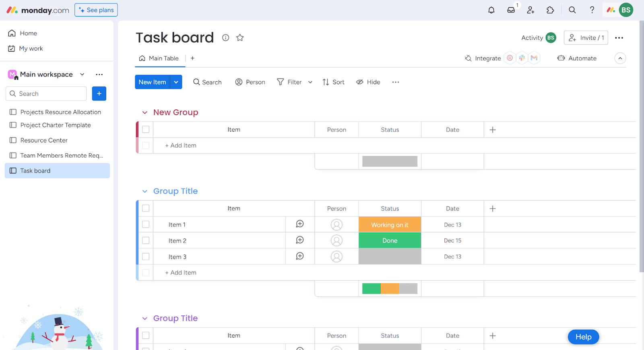
Task: Click empty status cell of Item 3
Action: (390, 257)
